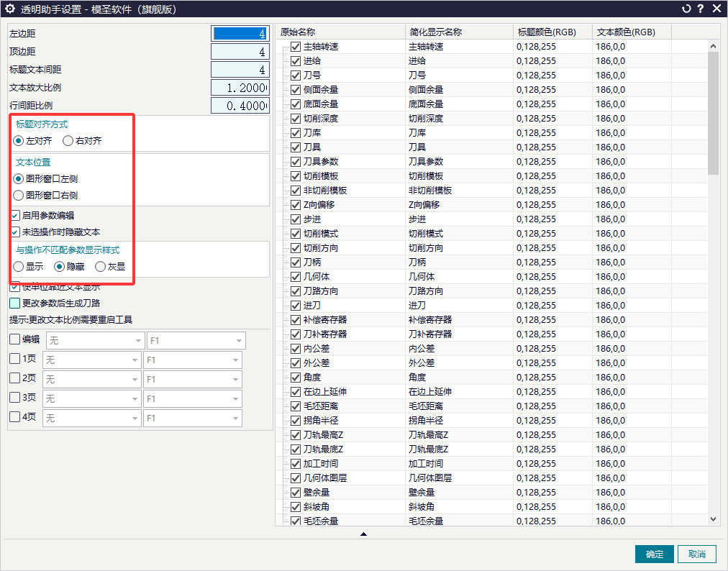Open help via question mark icon
Image resolution: width=728 pixels, height=571 pixels.
701,9
